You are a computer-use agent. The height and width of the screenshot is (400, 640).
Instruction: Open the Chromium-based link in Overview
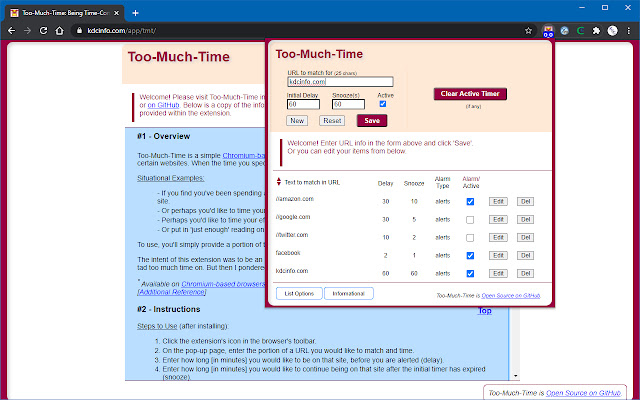tap(244, 156)
